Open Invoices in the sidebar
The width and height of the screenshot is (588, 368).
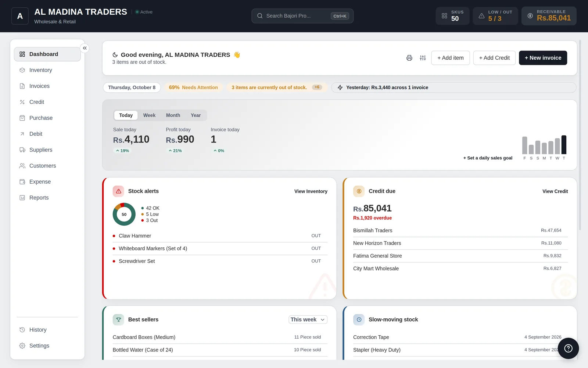click(47, 86)
